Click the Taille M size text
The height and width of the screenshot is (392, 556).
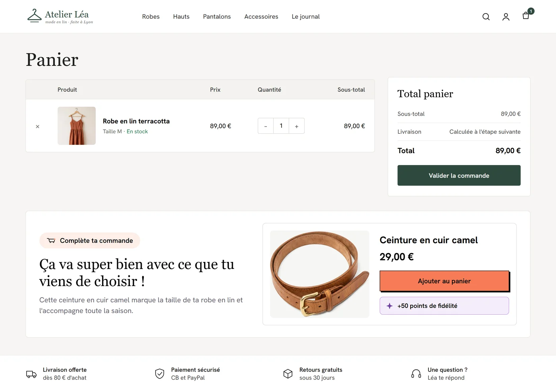tap(112, 132)
